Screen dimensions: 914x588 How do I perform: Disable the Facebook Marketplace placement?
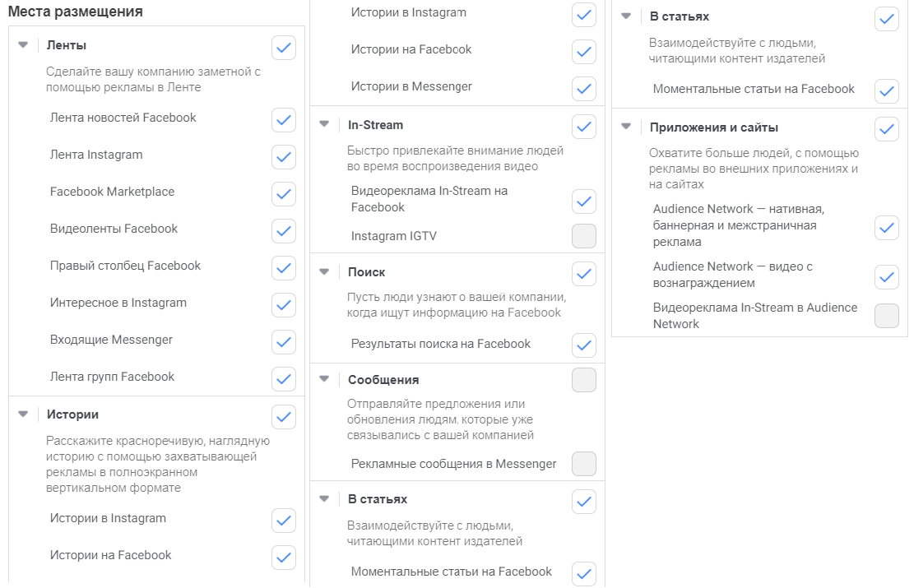pos(284,194)
